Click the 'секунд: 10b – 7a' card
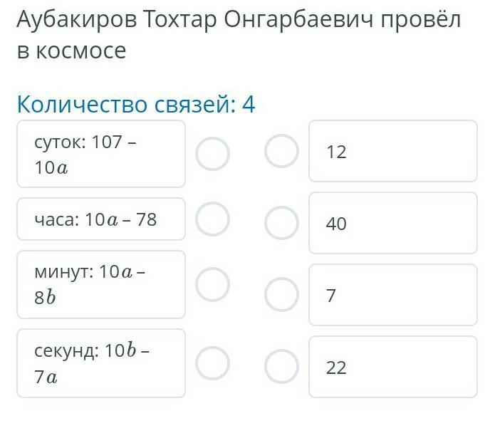Viewport: 495px width, 448px height. (100, 363)
